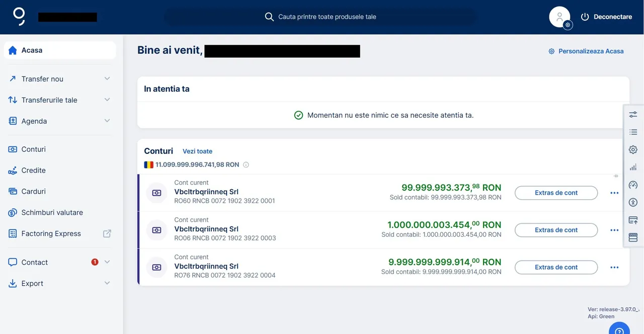Open the speedometer gauge icon
Image resolution: width=644 pixels, height=334 pixels.
pyautogui.click(x=633, y=185)
